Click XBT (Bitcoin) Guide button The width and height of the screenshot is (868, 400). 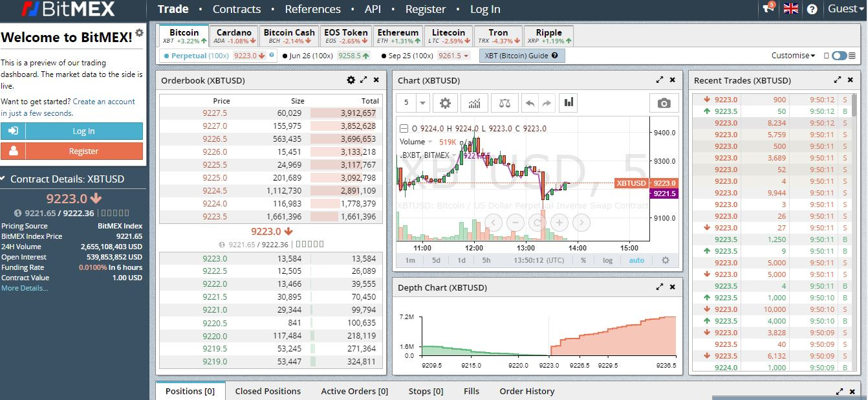pyautogui.click(x=522, y=56)
